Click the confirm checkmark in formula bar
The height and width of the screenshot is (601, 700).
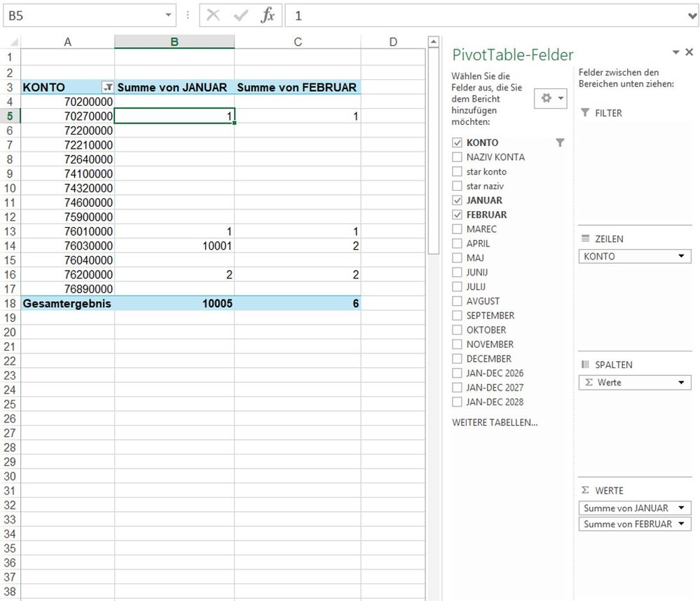click(240, 15)
